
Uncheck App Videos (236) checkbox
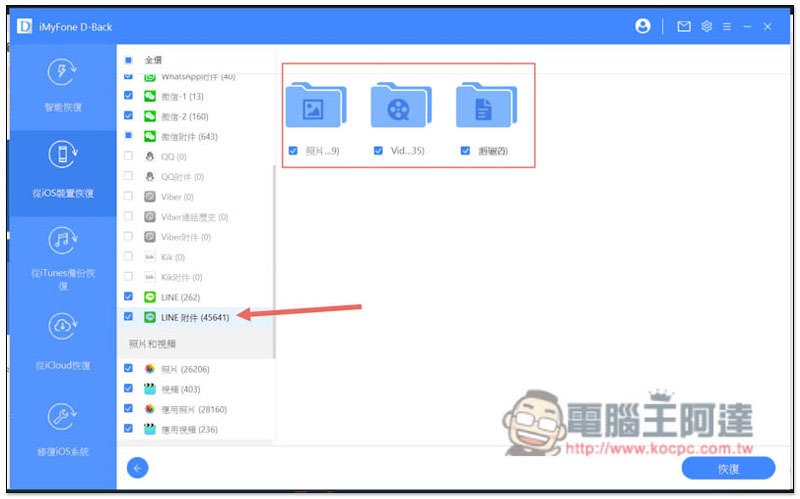(129, 429)
